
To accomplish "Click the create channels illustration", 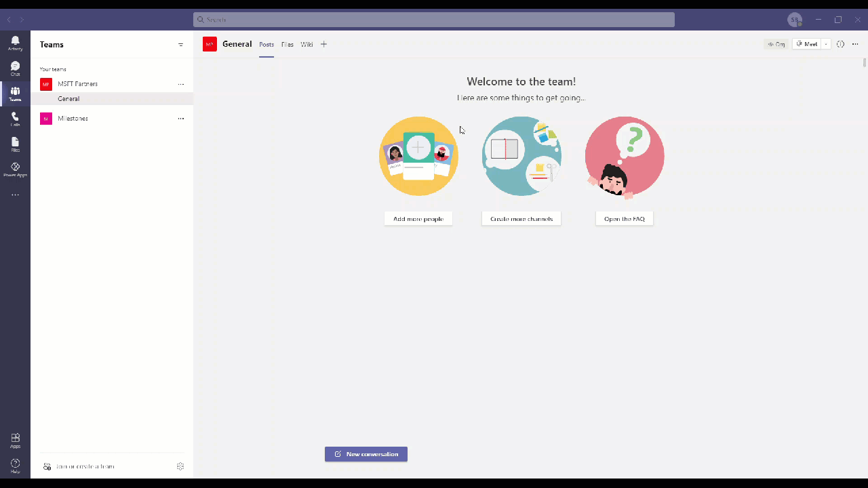I will coord(521,156).
